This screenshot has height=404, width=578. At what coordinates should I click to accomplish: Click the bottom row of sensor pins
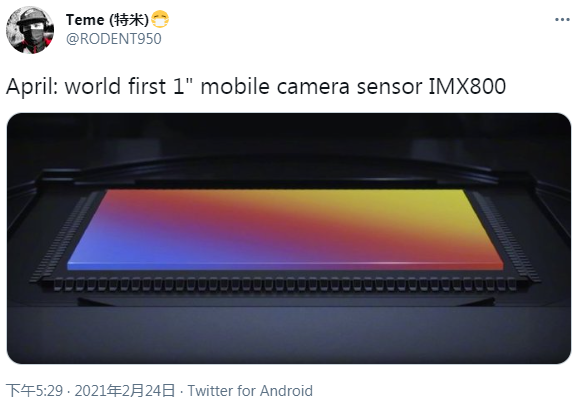coord(284,285)
